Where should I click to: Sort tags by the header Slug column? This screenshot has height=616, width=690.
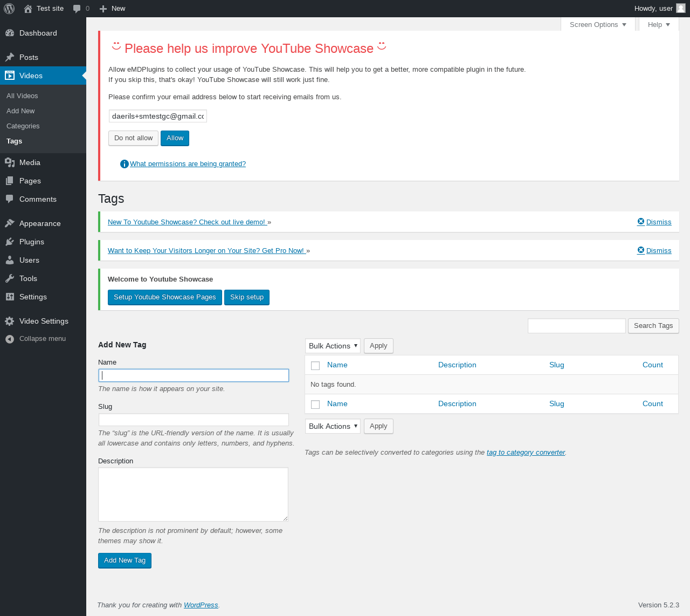coord(557,365)
